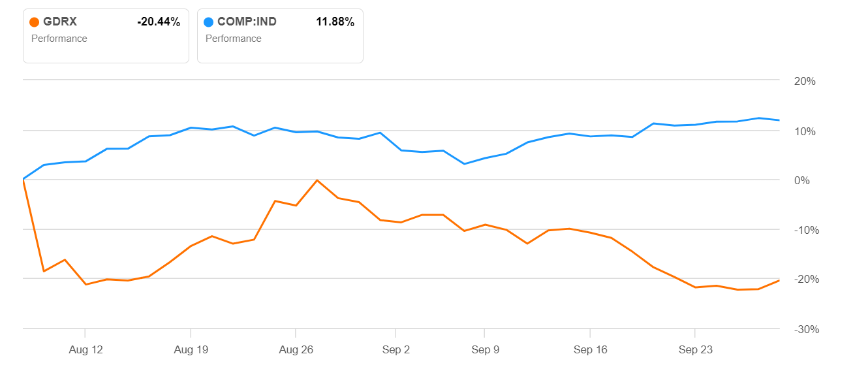Click the Sep 23 date label

coord(695,350)
